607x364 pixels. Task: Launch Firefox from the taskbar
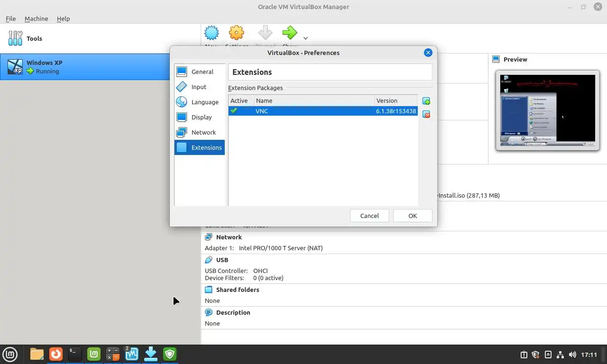click(x=56, y=354)
